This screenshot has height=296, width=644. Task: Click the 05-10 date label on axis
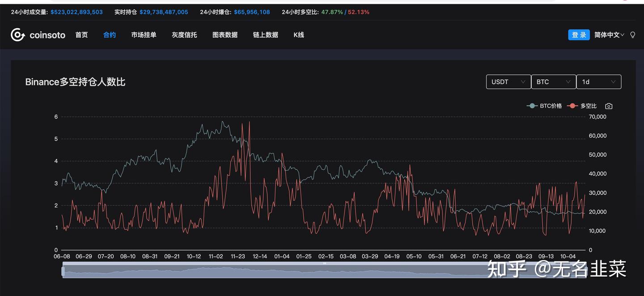(414, 257)
